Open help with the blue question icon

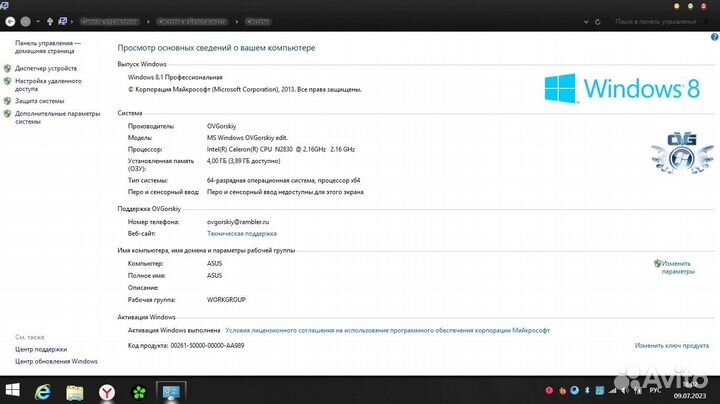pos(714,37)
